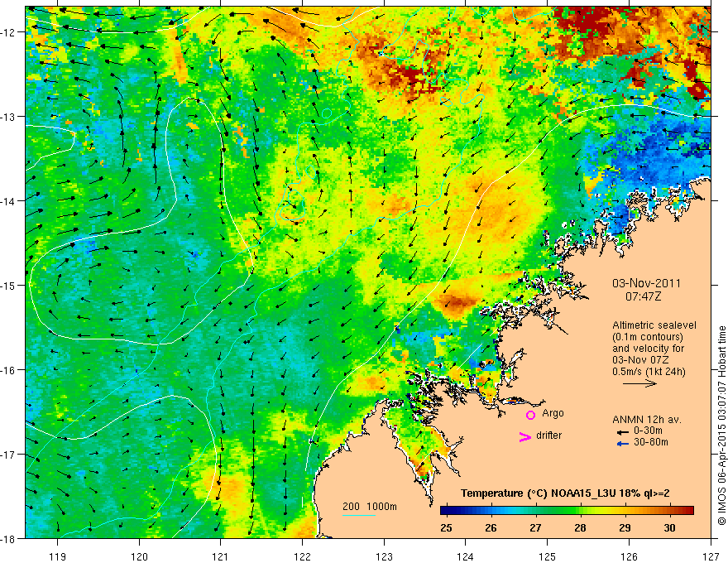
Task: Click longitude axis label 122
Action: [303, 556]
